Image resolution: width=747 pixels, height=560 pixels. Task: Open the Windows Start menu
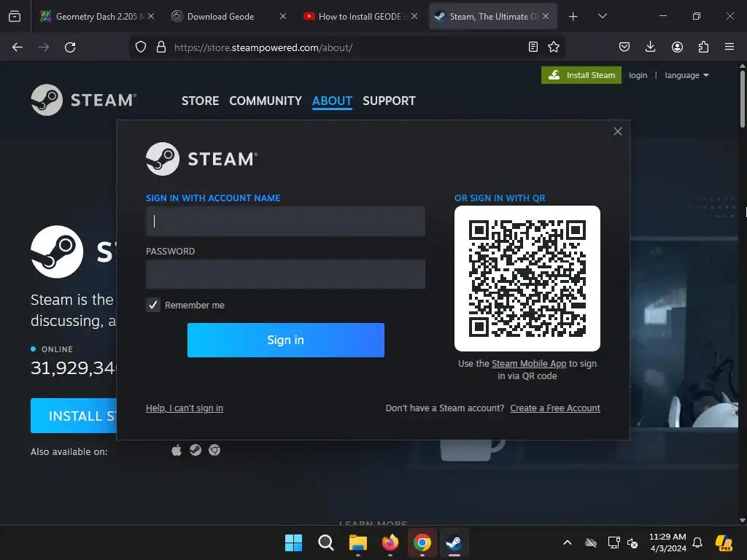(293, 542)
